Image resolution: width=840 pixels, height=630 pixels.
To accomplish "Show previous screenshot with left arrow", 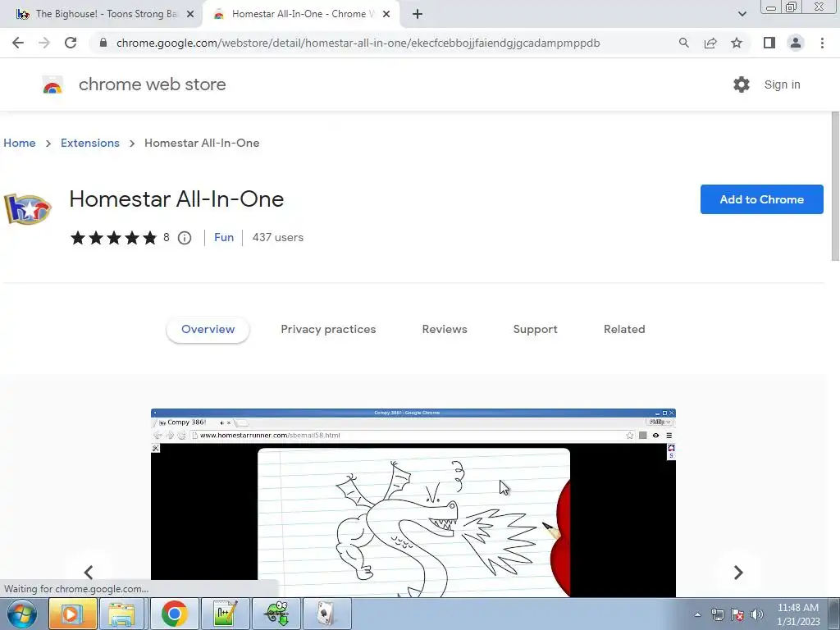I will click(89, 572).
